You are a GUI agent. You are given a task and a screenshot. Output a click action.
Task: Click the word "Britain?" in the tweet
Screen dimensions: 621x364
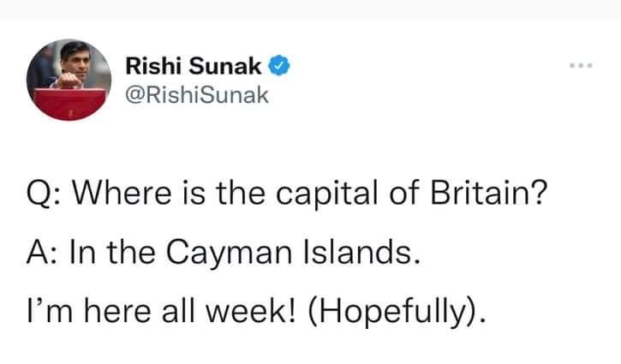pyautogui.click(x=489, y=193)
